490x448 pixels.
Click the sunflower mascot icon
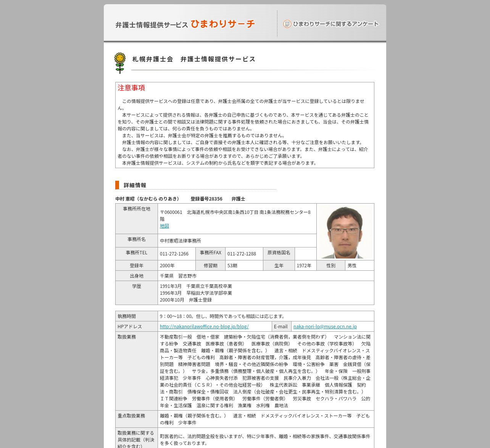(x=120, y=63)
